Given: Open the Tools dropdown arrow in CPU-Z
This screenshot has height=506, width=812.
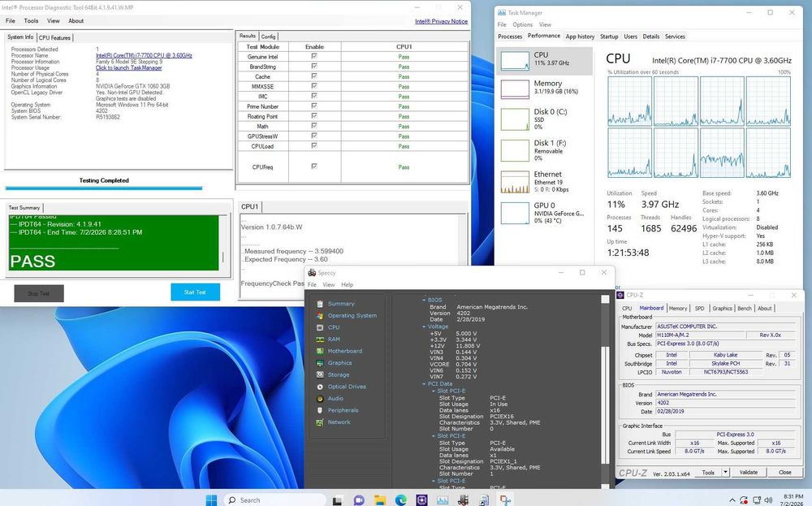Looking at the screenshot, I should click(x=725, y=472).
